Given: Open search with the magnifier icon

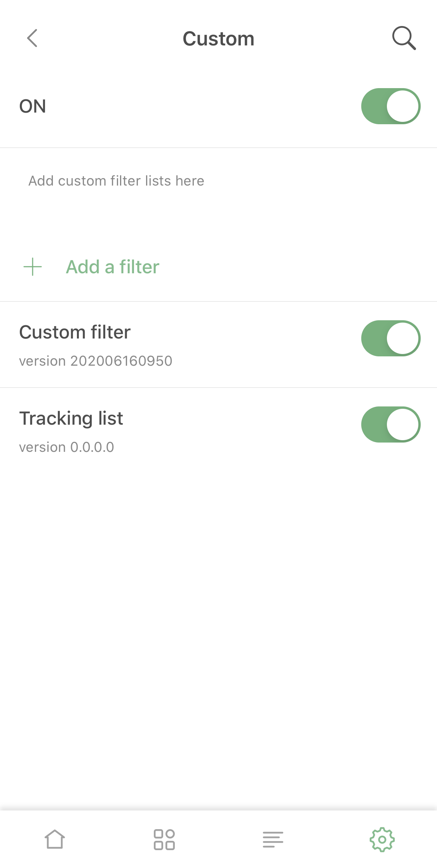Looking at the screenshot, I should [404, 38].
